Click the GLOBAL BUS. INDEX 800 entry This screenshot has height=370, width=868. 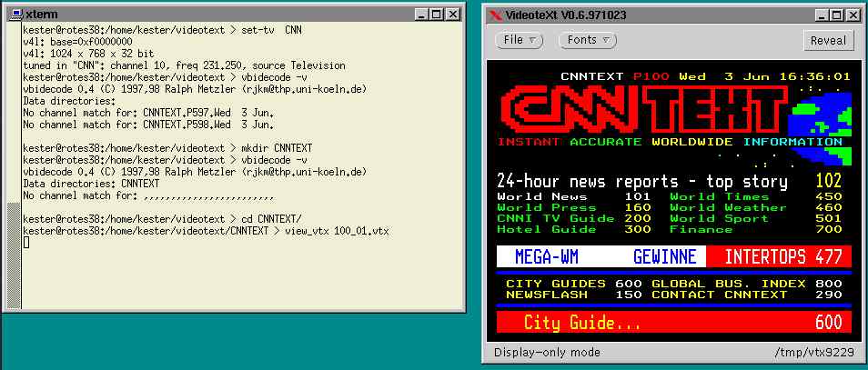pos(747,284)
